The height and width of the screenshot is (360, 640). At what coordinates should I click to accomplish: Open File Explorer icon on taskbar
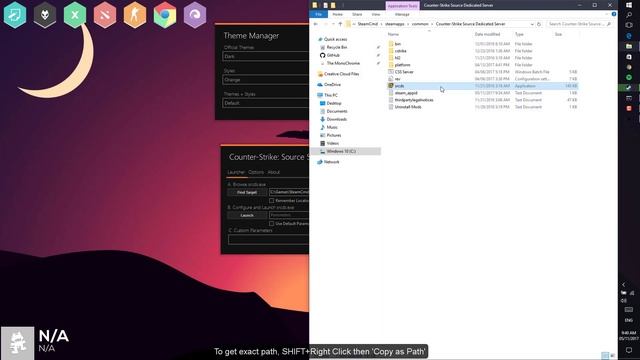coord(629,47)
